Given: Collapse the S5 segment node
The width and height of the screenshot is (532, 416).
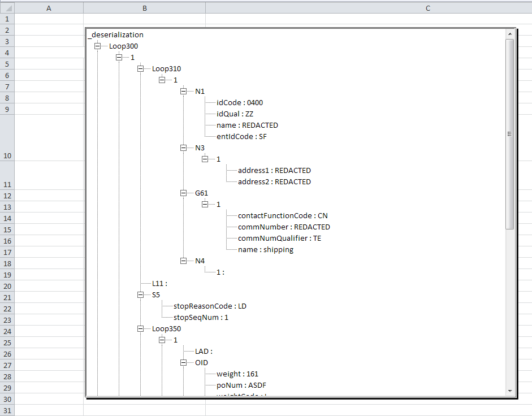Looking at the screenshot, I should 140,294.
